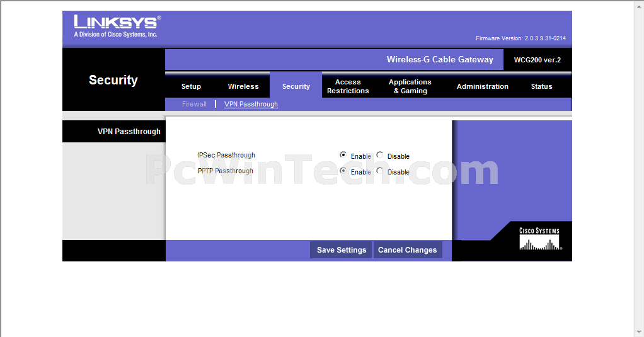Open the Administration tab
The width and height of the screenshot is (644, 337).
483,86
